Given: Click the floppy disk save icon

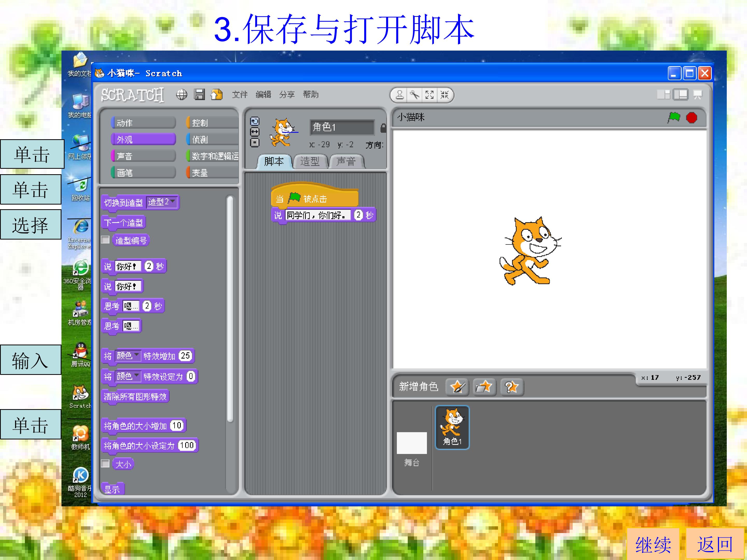Looking at the screenshot, I should 199,95.
